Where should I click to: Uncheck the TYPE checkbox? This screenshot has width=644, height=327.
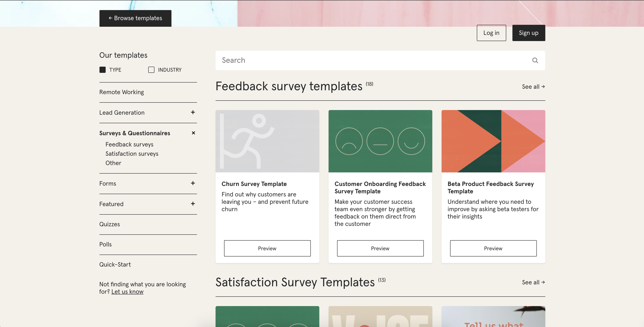[x=103, y=70]
